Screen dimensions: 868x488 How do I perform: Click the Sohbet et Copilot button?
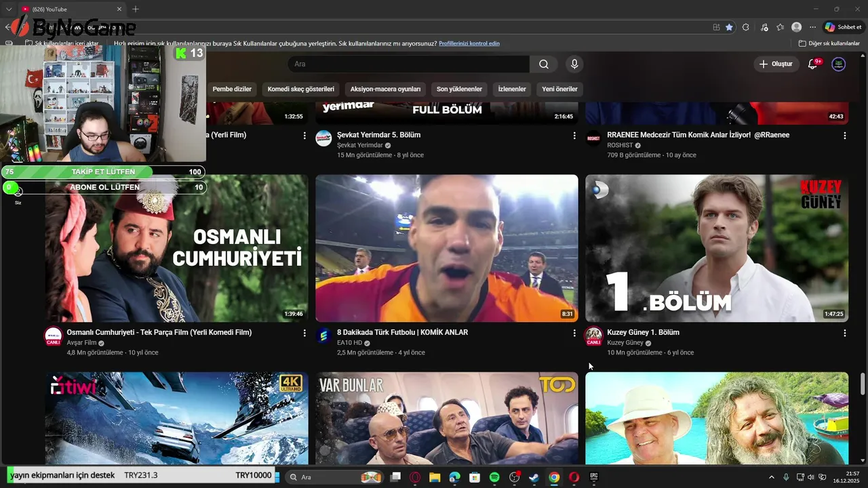tap(843, 27)
